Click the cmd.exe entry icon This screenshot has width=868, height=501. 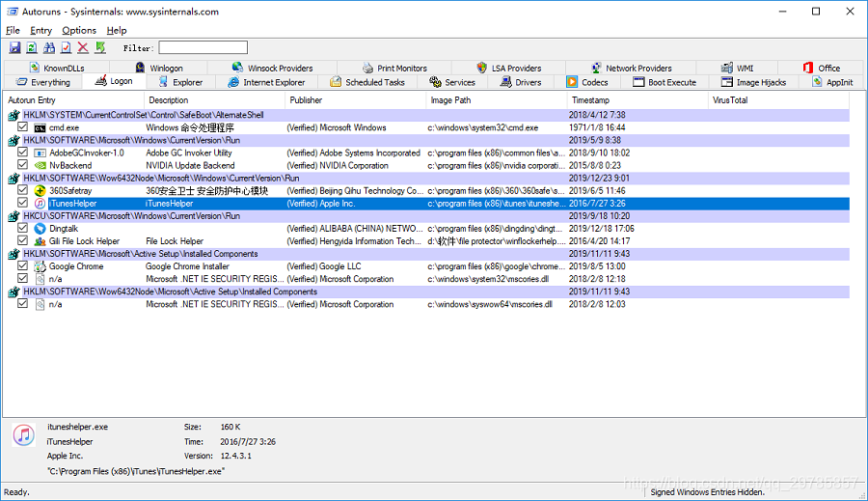point(40,128)
